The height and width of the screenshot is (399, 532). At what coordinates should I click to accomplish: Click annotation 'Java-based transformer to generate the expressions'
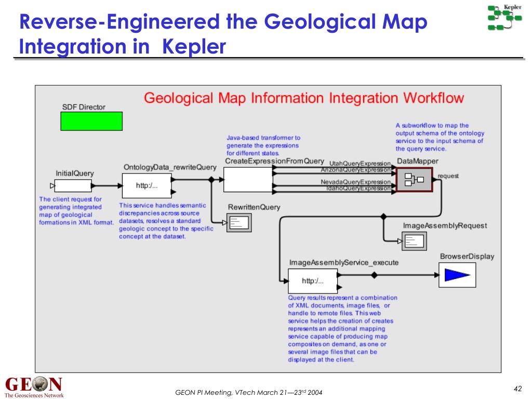click(263, 145)
